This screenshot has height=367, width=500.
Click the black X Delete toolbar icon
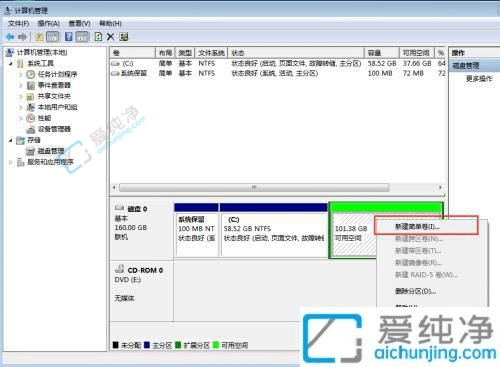[x=111, y=37]
